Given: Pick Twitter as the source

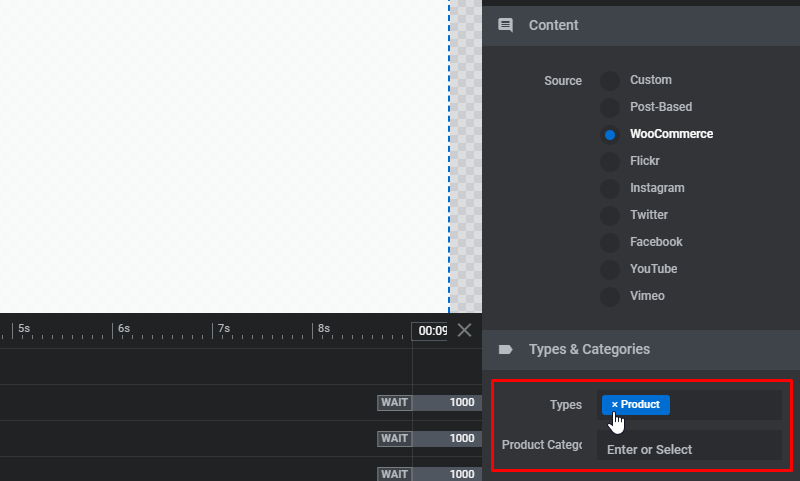Looking at the screenshot, I should (610, 216).
